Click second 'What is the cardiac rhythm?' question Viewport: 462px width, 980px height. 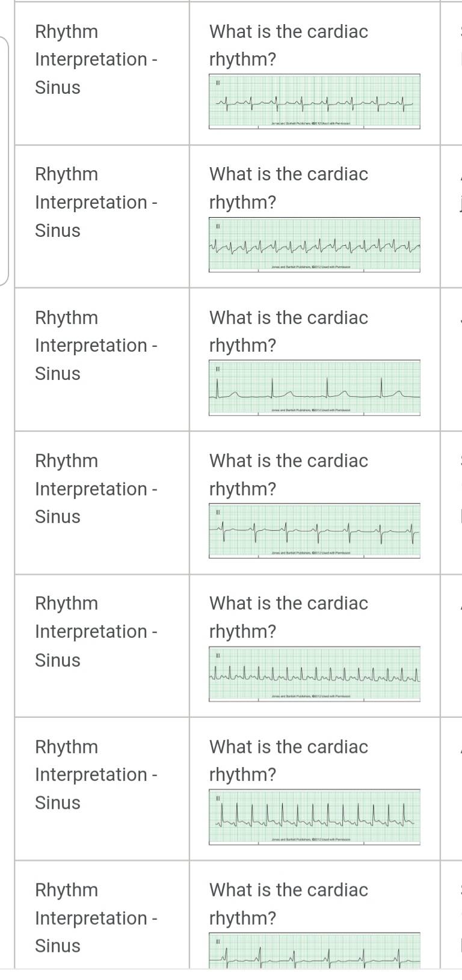coord(289,188)
